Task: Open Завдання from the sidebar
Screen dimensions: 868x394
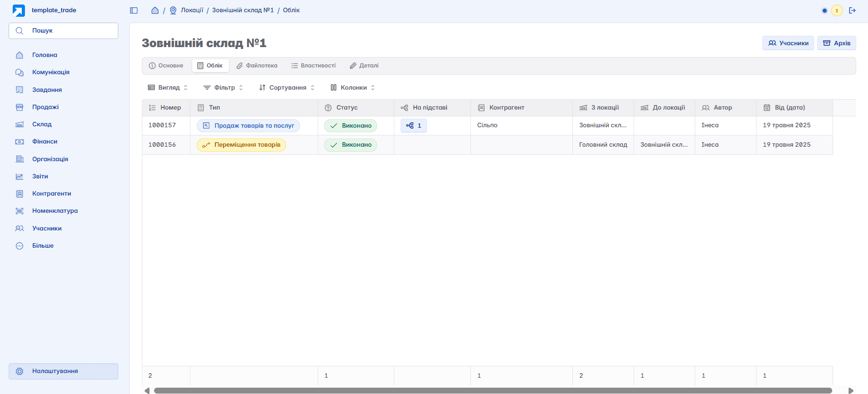Action: [63, 90]
